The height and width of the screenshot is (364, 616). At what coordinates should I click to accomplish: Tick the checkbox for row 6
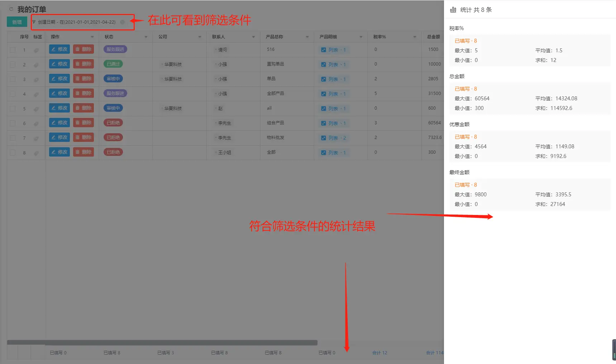(x=13, y=123)
